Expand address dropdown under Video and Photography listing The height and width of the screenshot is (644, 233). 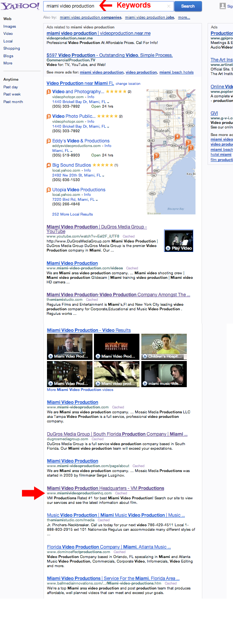coord(108,102)
